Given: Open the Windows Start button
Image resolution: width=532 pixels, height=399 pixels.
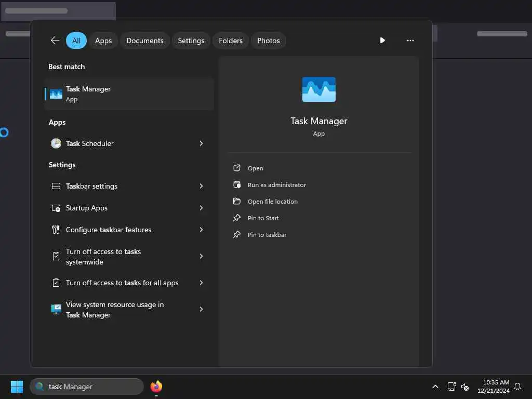Looking at the screenshot, I should [x=17, y=387].
